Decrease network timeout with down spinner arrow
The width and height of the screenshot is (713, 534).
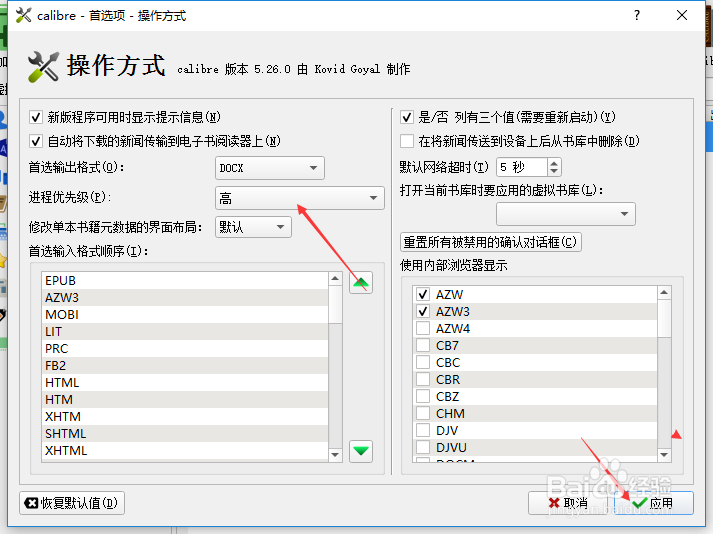click(x=554, y=172)
